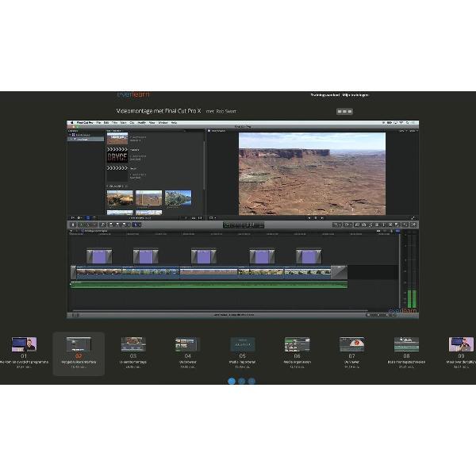Click the timeline horizontal scrollbar
The image size is (476, 476).
[219, 310]
